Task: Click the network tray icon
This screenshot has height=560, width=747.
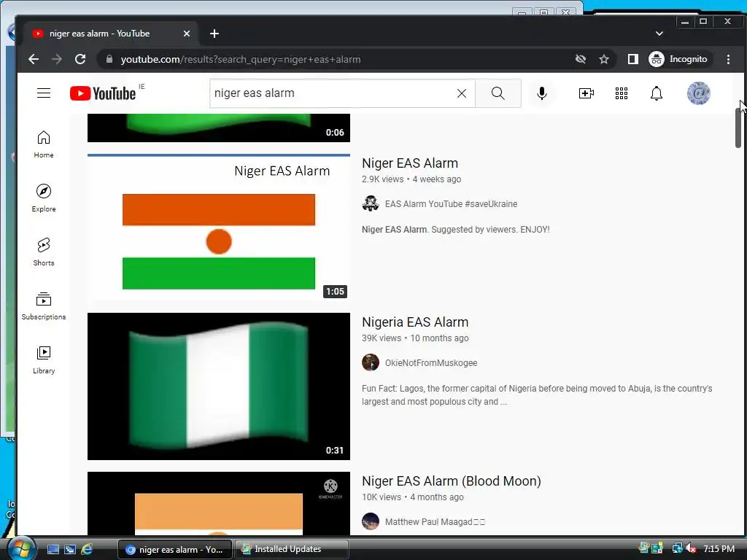Action: (x=677, y=548)
